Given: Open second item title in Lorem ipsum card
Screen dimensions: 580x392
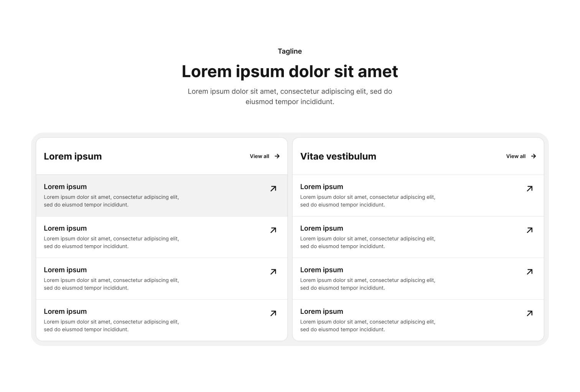Looking at the screenshot, I should (x=65, y=228).
